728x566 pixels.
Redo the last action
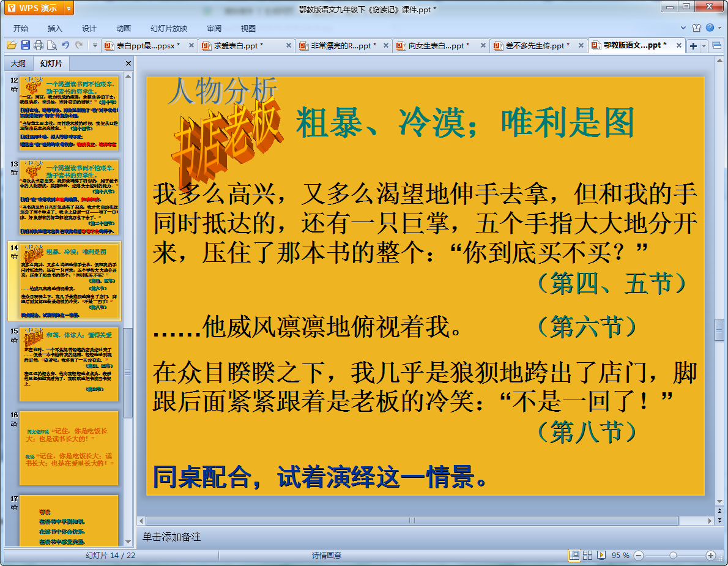click(x=79, y=45)
